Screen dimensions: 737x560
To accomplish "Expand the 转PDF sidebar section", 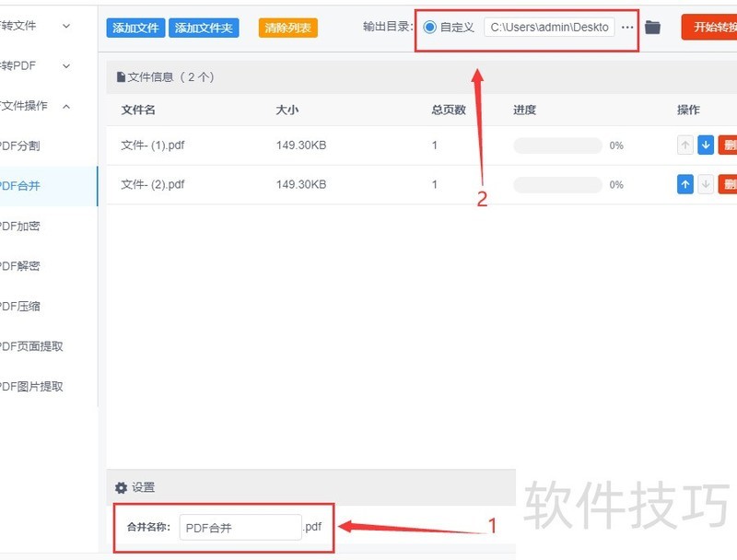I will click(66, 65).
